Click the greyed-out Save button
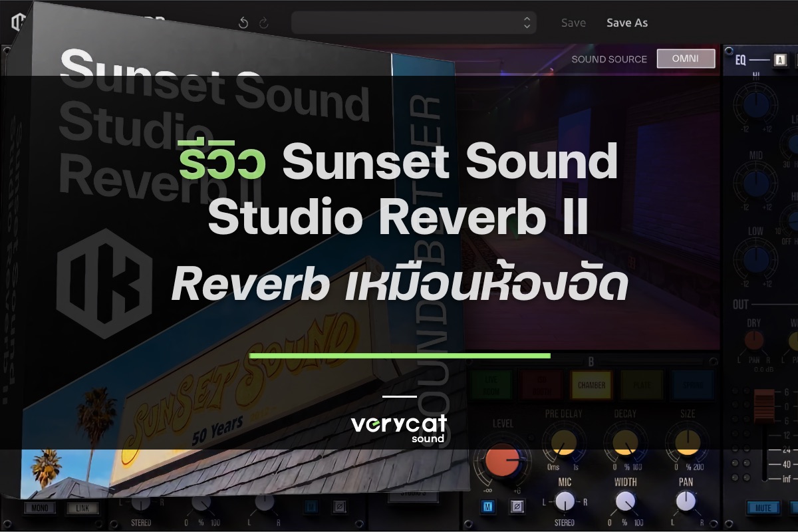 [573, 23]
